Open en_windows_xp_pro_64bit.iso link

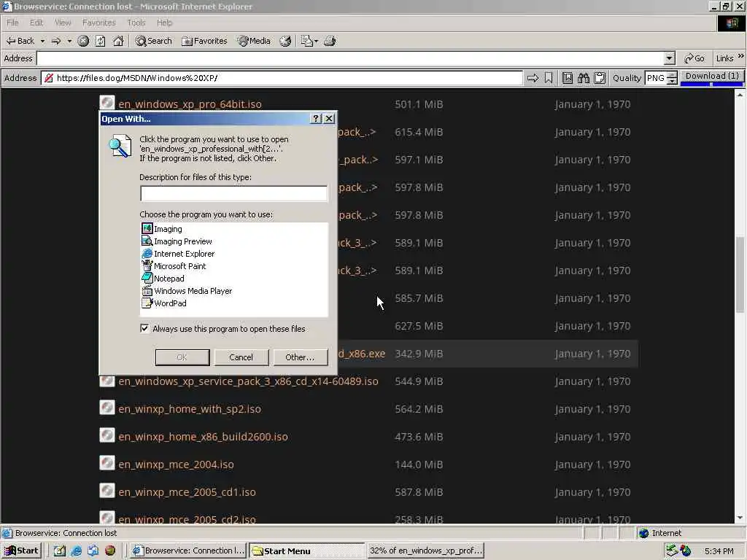pyautogui.click(x=190, y=104)
